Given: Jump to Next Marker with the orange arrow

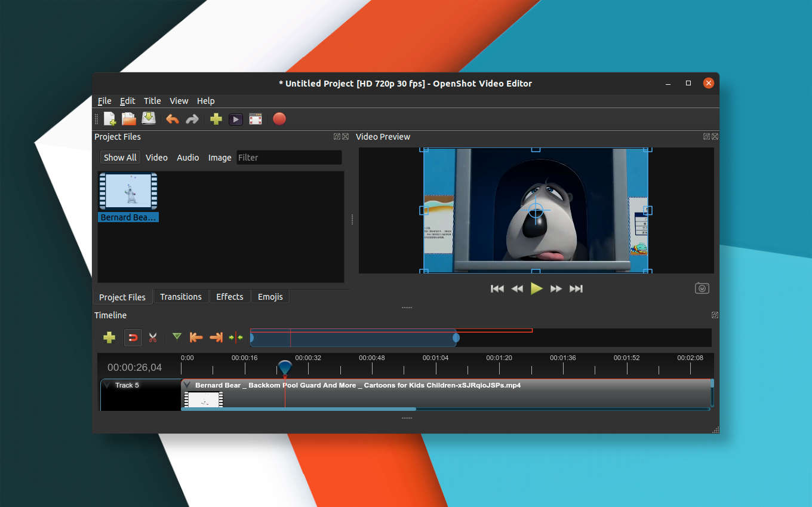Looking at the screenshot, I should tap(216, 337).
